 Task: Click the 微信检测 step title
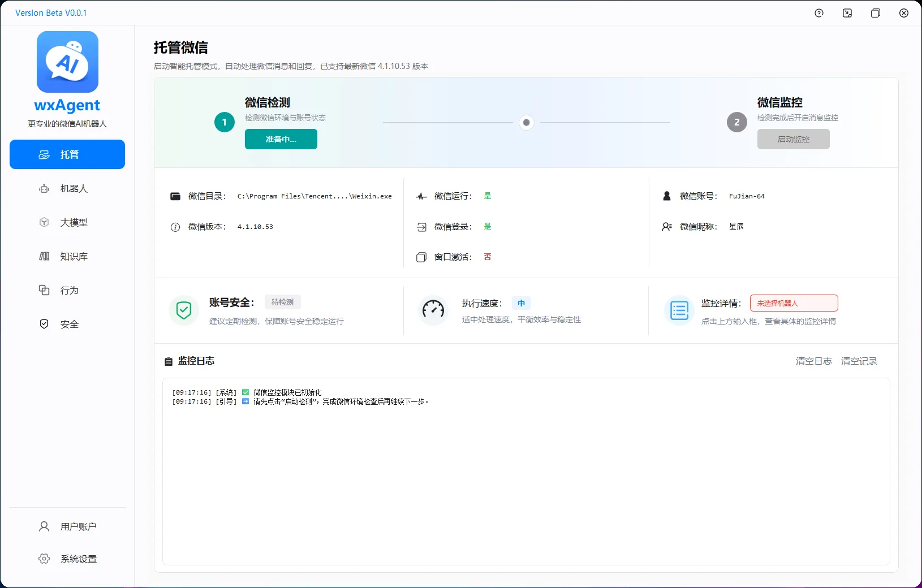tap(268, 102)
